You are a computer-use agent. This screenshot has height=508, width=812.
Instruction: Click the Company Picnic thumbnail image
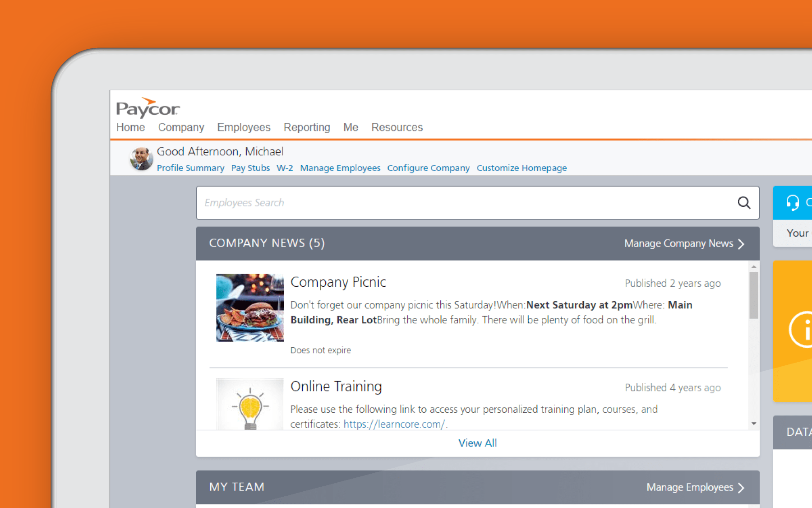pyautogui.click(x=250, y=308)
